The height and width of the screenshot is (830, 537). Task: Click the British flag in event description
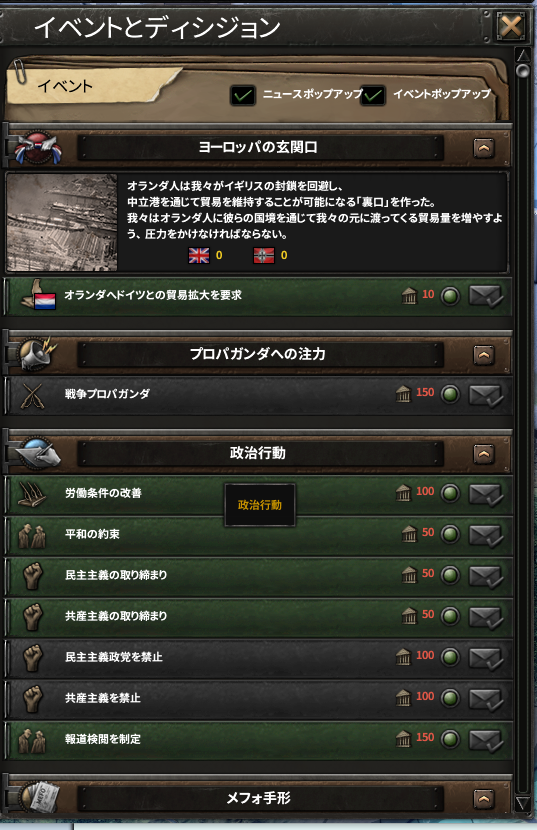(x=199, y=256)
